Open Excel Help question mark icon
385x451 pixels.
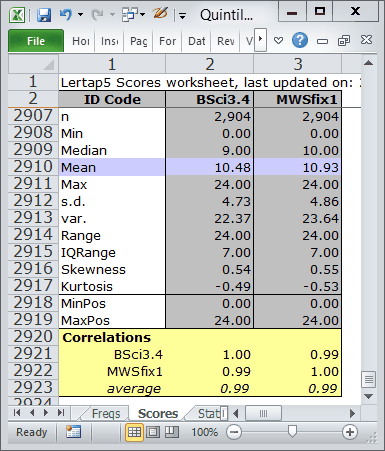(300, 40)
